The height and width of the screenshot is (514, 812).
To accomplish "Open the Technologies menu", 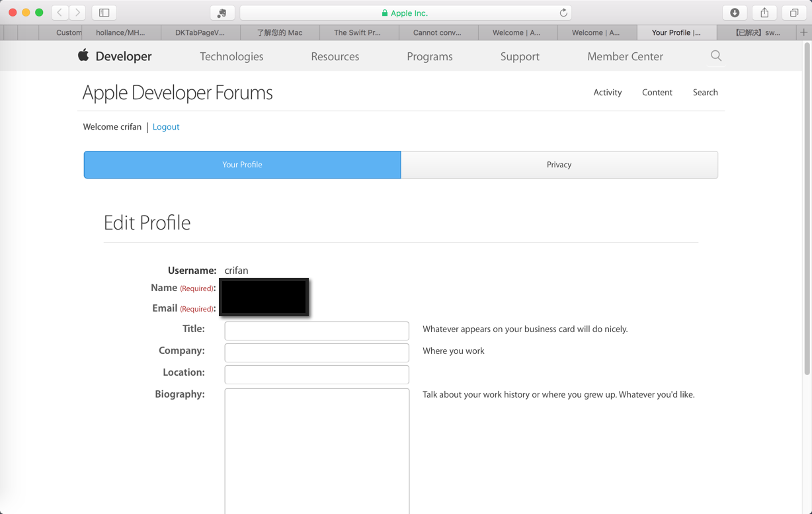I will [x=231, y=56].
